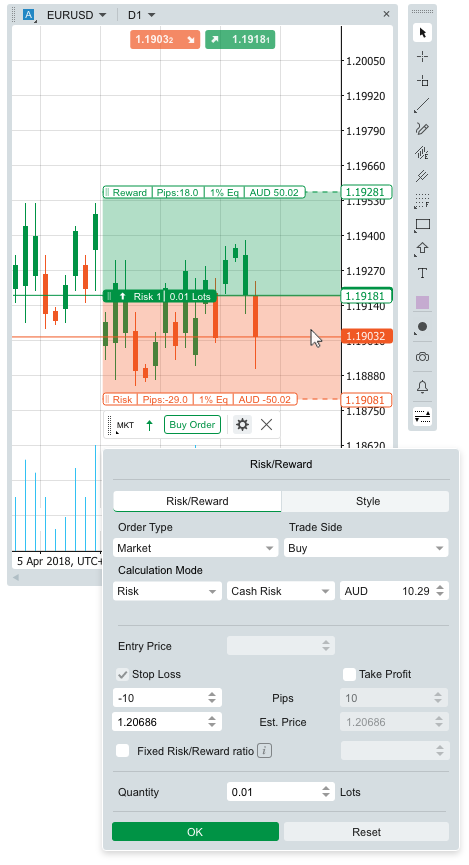Select the arrow cursor tool
Screen dimensions: 469x865
coord(422,33)
